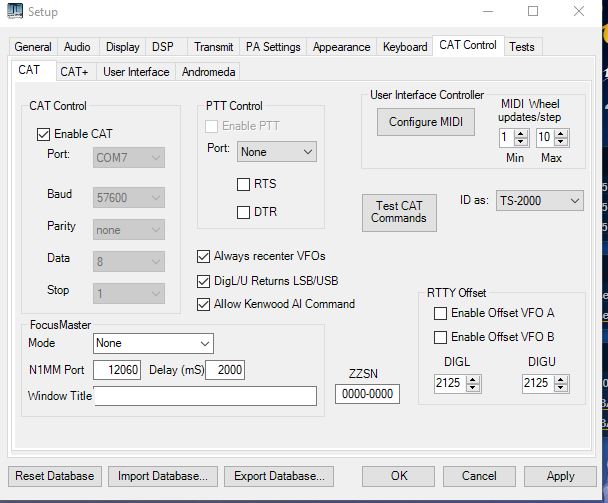Switch to the PA Settings tab
Viewport: 608px width, 503px height.
273,47
